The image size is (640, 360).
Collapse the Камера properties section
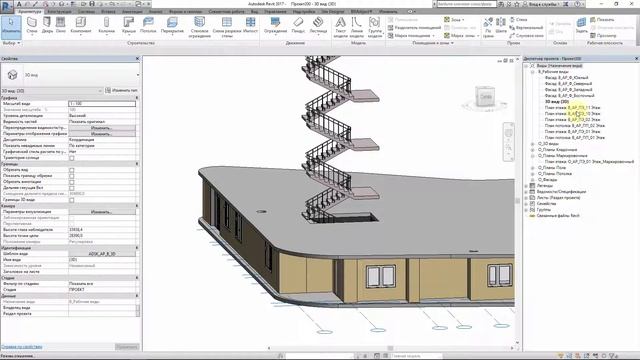click(x=137, y=206)
